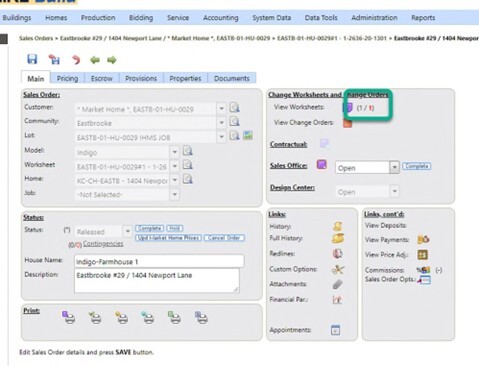The height and width of the screenshot is (366, 479).
Task: Open the Sales Order Opts. icon
Action: [x=424, y=280]
